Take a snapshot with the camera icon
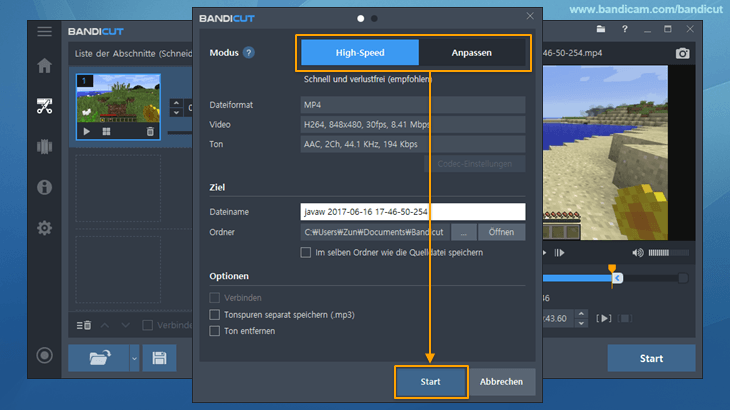 (x=683, y=52)
